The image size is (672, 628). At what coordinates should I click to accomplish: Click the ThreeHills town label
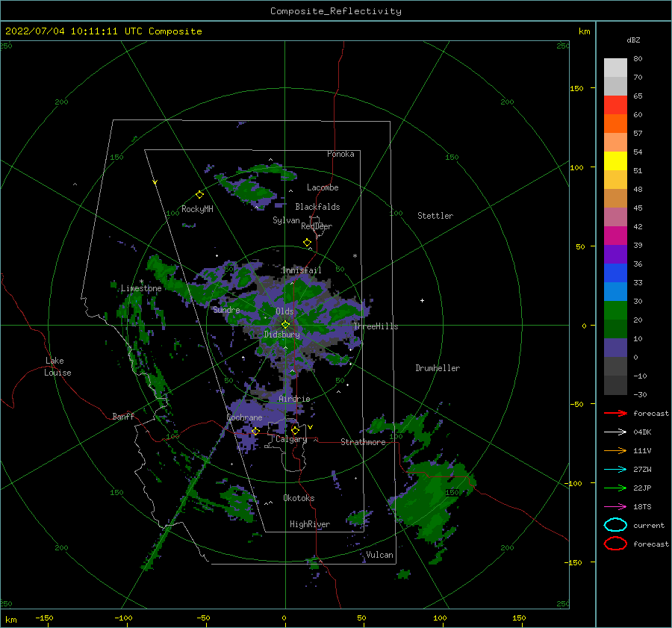click(x=376, y=326)
